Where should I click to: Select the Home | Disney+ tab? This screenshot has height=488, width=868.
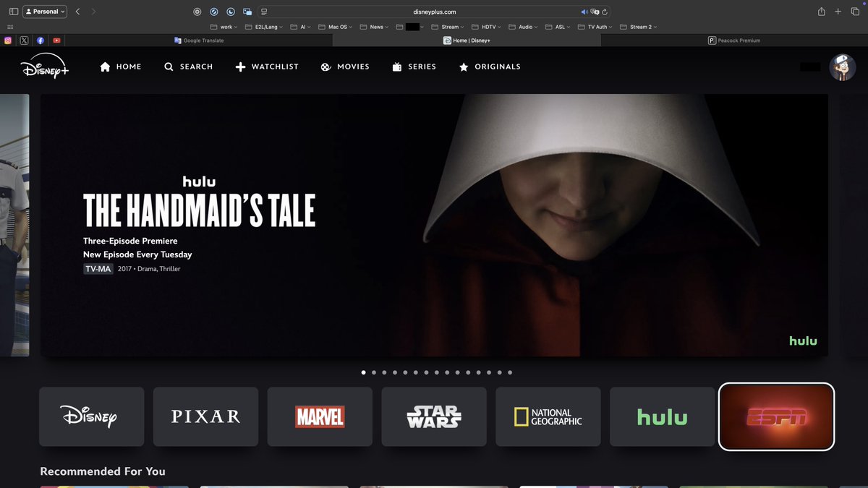click(x=467, y=40)
